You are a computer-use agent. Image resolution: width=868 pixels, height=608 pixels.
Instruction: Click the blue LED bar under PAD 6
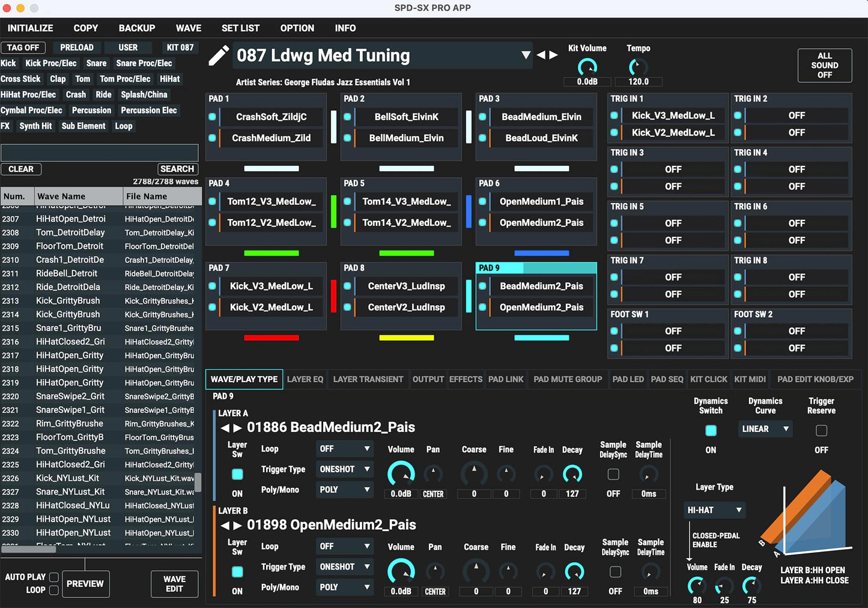[x=541, y=253]
